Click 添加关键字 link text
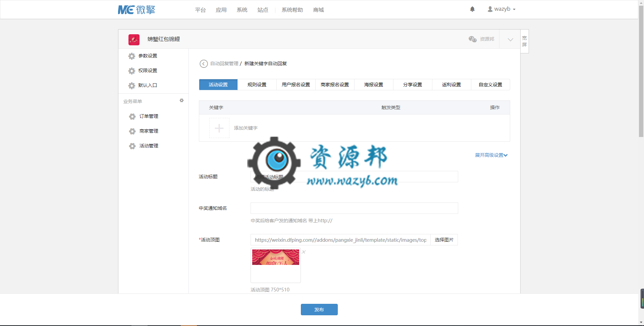The width and height of the screenshot is (644, 326). click(x=246, y=128)
